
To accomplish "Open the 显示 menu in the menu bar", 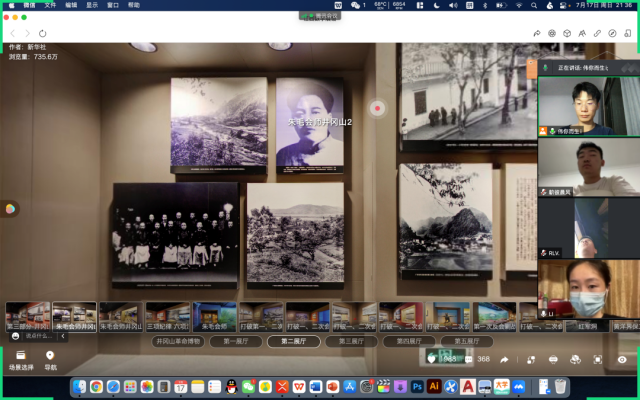I will click(92, 5).
